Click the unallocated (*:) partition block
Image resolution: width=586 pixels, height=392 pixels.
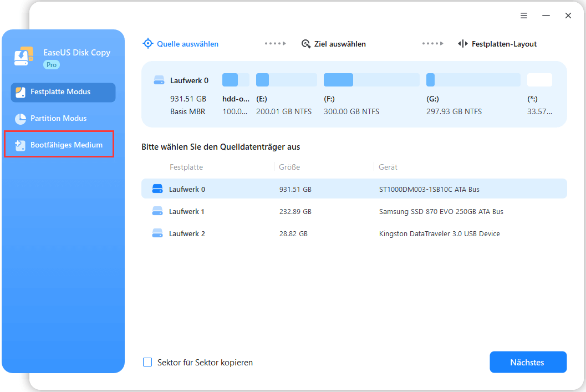pos(539,80)
